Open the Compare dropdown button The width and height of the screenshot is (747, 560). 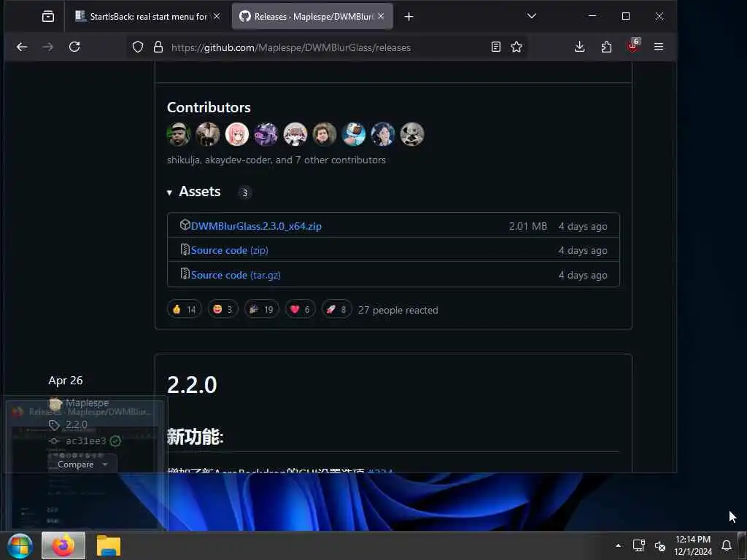[x=82, y=464]
